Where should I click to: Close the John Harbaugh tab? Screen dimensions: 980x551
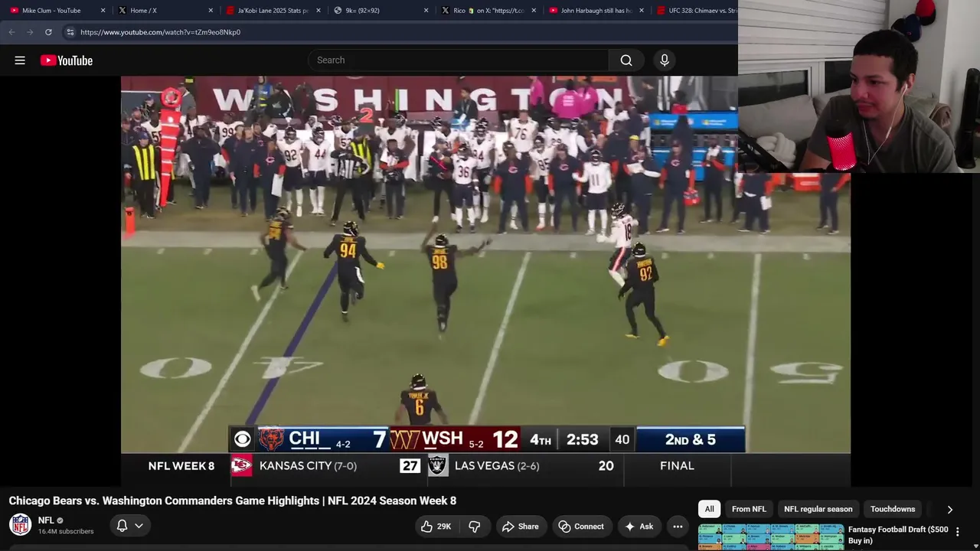pyautogui.click(x=642, y=11)
